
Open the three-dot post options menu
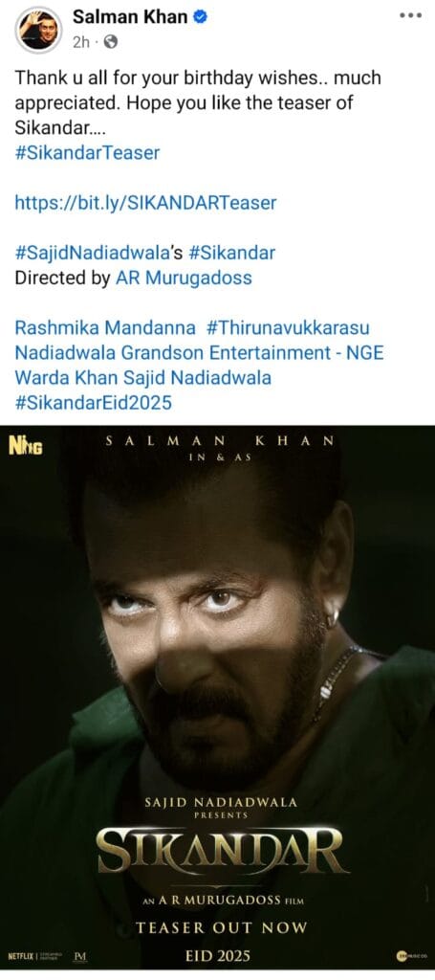pos(411,15)
